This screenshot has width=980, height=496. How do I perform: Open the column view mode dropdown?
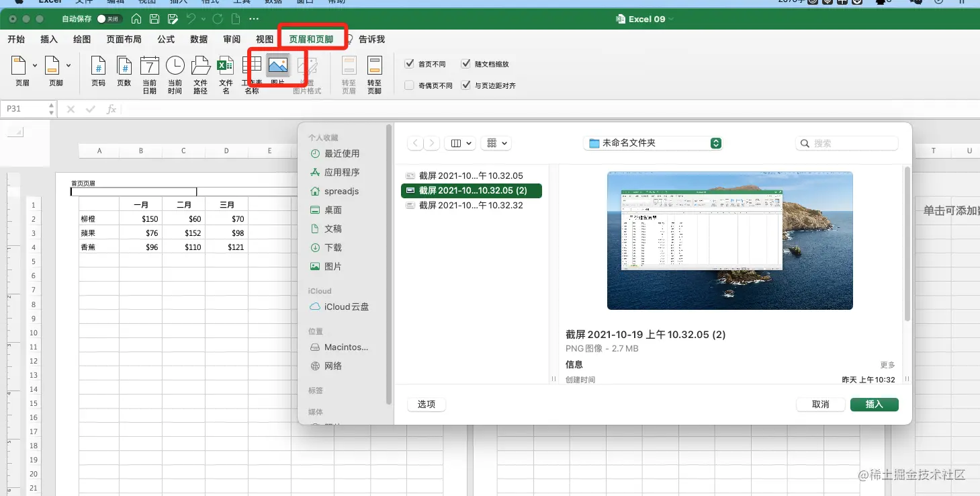pos(461,143)
